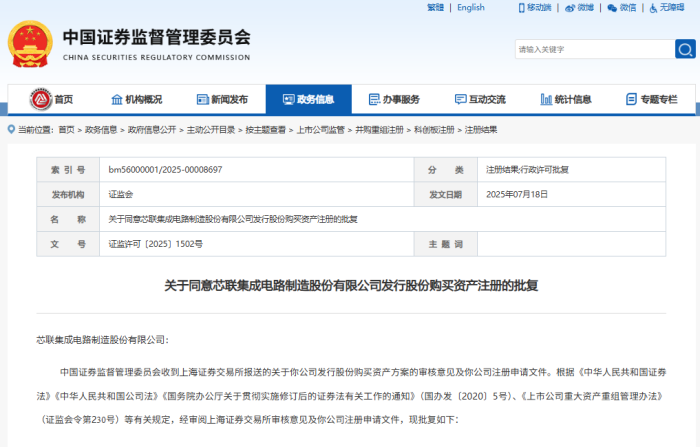Enable 无障碍 accessibility mode
Screen dimensions: 700x447
point(664,7)
